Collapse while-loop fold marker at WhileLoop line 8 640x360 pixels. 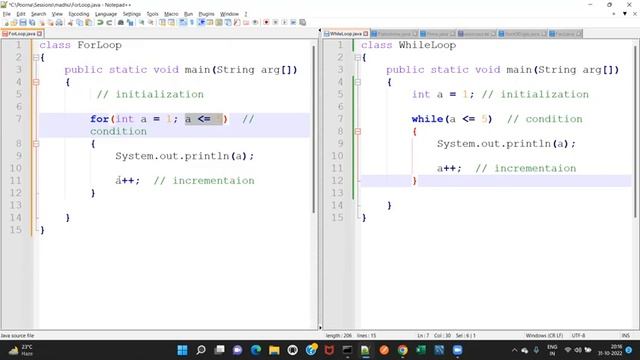pyautogui.click(x=358, y=131)
